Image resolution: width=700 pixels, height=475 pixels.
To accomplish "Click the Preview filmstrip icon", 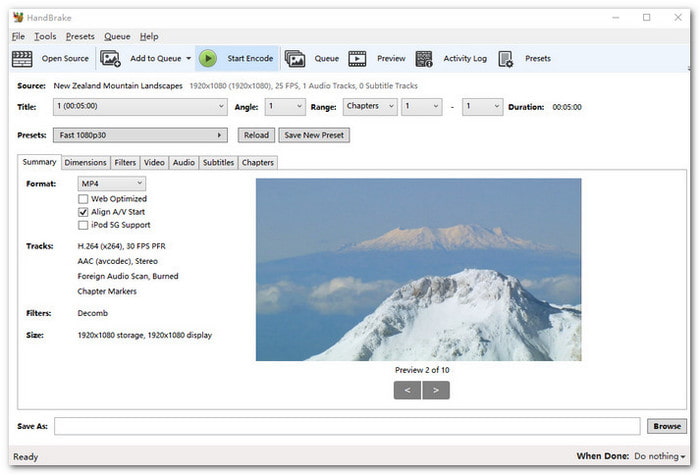I will [x=357, y=58].
